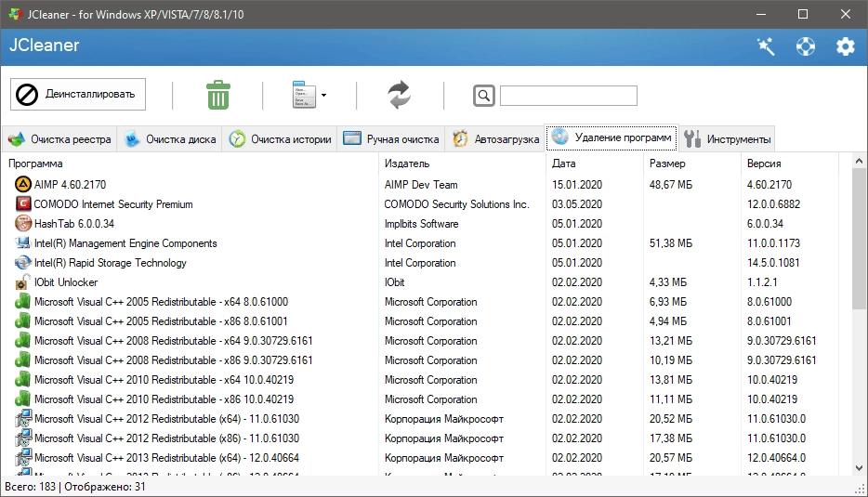The image size is (868, 497).
Task: Open the dropdown arrow beside the export icon
Action: [323, 95]
